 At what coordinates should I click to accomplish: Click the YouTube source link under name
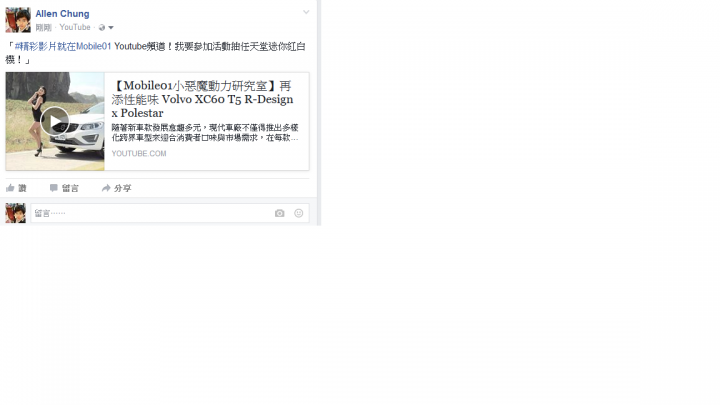pyautogui.click(x=75, y=27)
